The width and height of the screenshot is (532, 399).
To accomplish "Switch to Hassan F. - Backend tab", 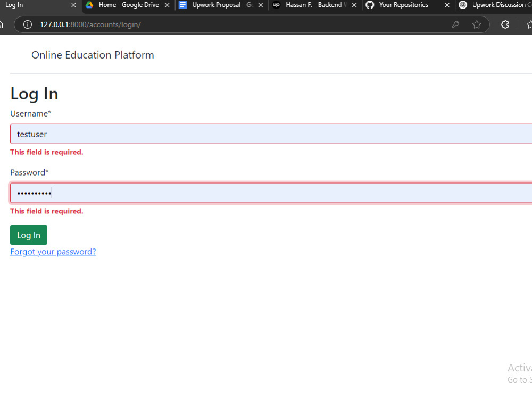I will click(315, 5).
